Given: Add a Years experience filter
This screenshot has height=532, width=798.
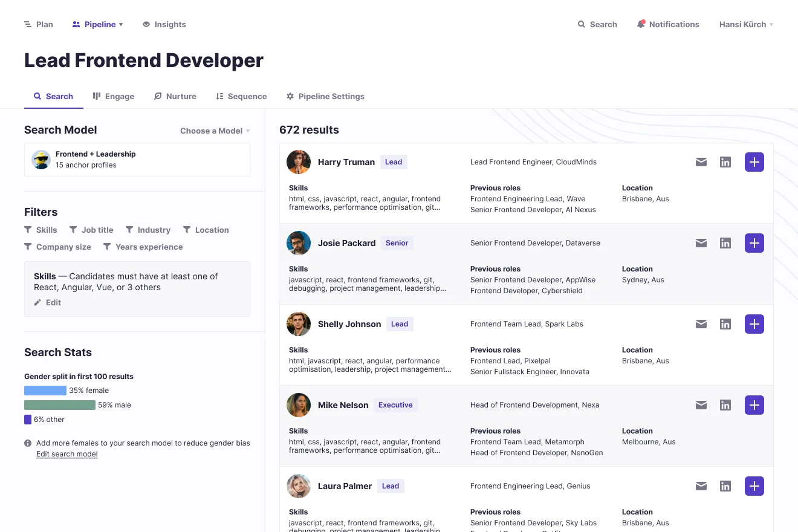Looking at the screenshot, I should [x=143, y=247].
